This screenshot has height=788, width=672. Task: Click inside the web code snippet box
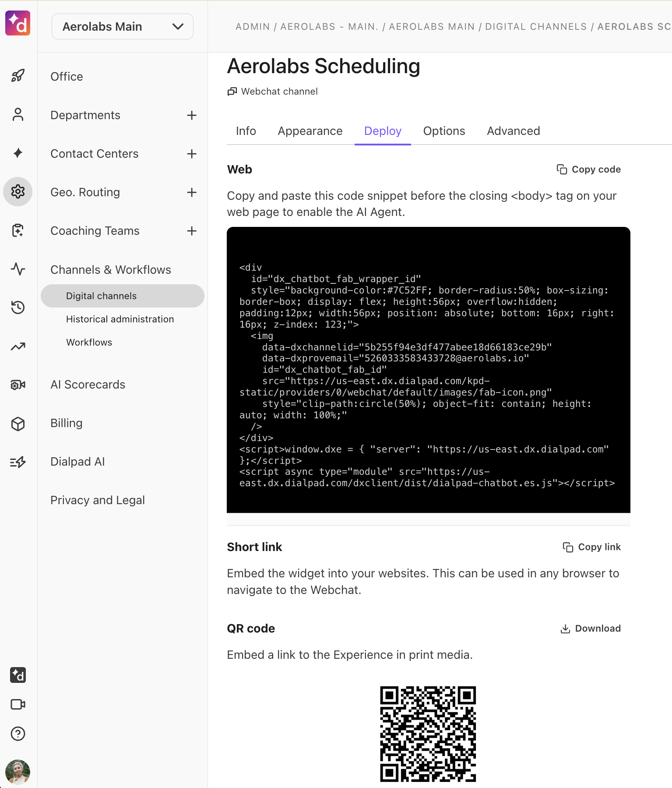click(x=428, y=370)
